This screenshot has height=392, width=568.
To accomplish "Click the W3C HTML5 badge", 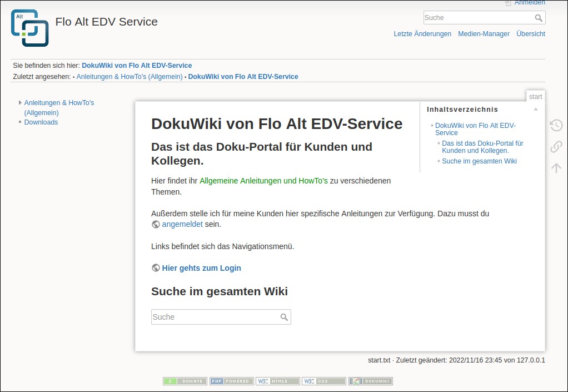I will 278,381.
